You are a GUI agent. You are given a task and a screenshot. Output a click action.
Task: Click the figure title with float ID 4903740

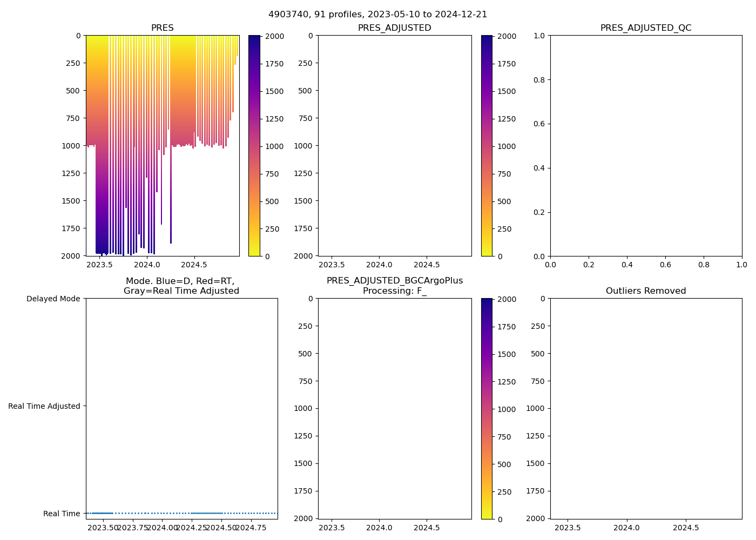(x=377, y=15)
